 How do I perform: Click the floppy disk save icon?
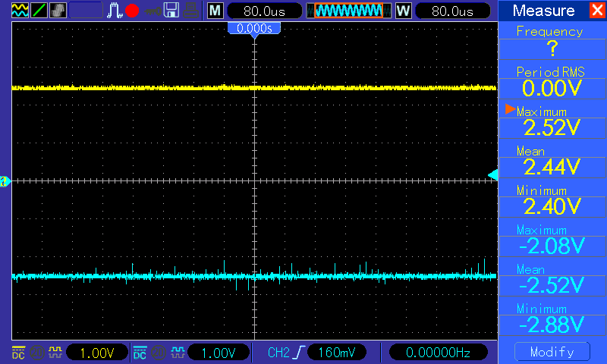coord(171,10)
